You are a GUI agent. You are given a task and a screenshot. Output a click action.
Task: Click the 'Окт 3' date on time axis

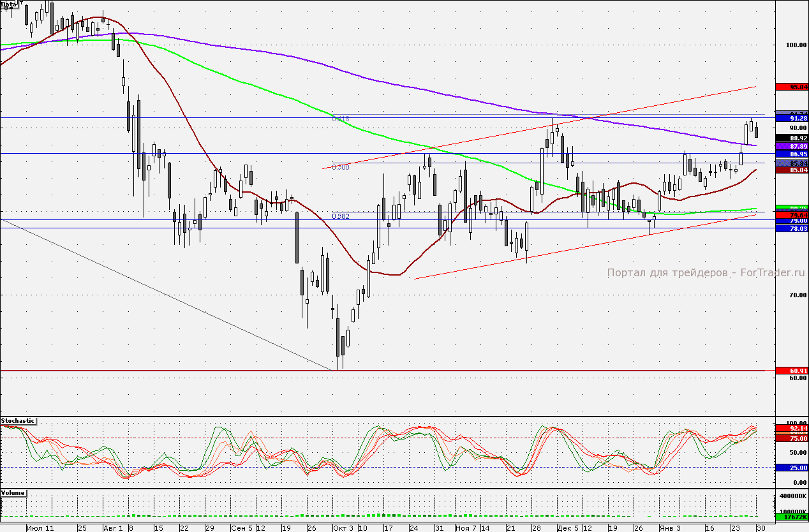[343, 528]
